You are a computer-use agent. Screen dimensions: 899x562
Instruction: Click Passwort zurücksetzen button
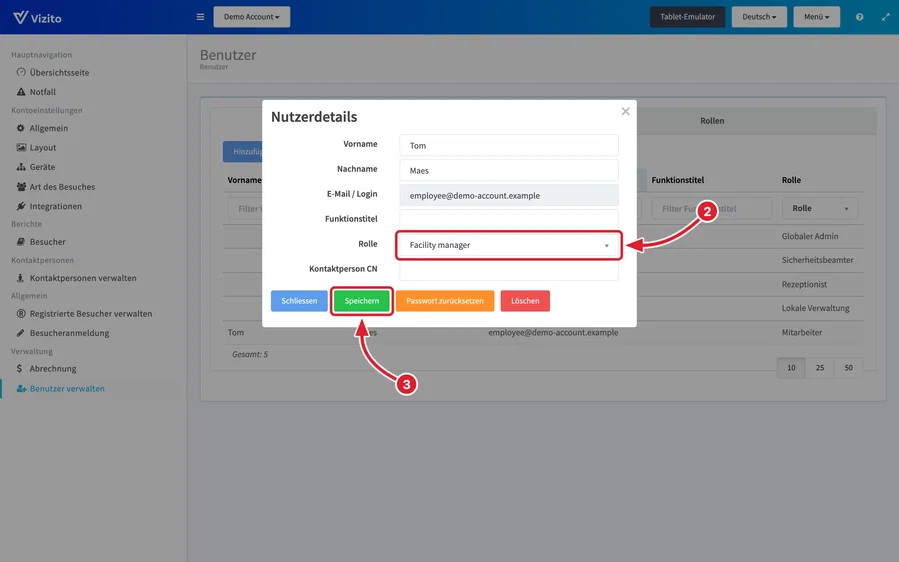tap(445, 300)
